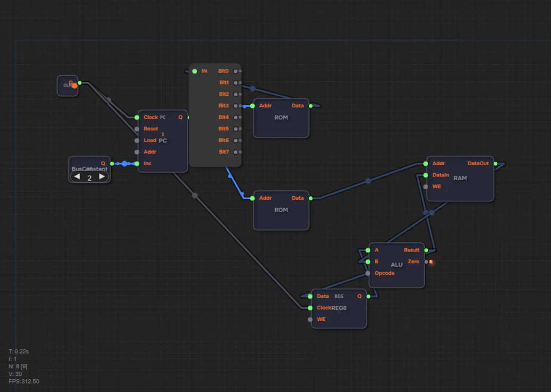
Task: Click the ALU Zero output pin
Action: coord(426,262)
